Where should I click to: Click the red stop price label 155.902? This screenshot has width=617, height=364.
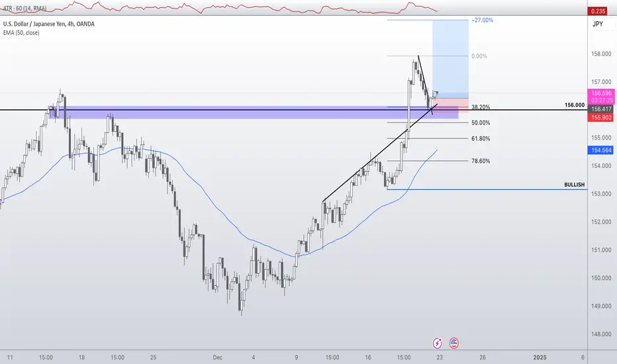pyautogui.click(x=600, y=117)
